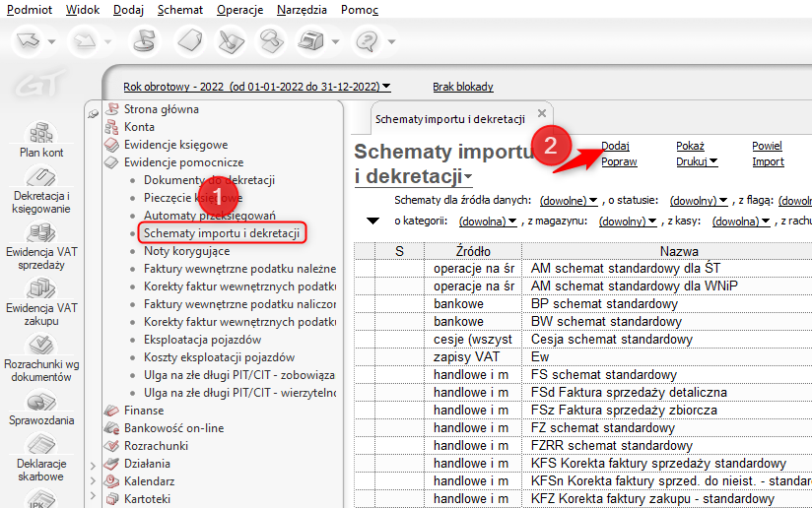
Task: Open Ewidencja VAT sprzedaży icon
Action: click(41, 233)
